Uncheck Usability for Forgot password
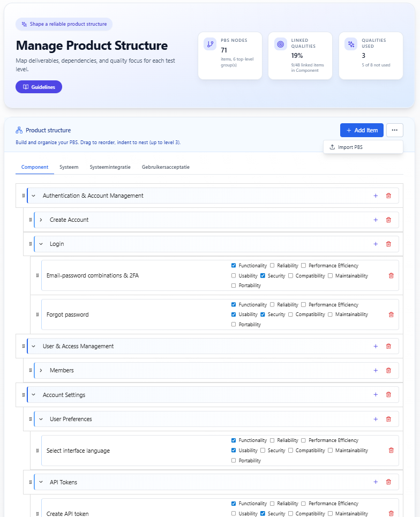The width and height of the screenshot is (420, 517). coord(234,314)
